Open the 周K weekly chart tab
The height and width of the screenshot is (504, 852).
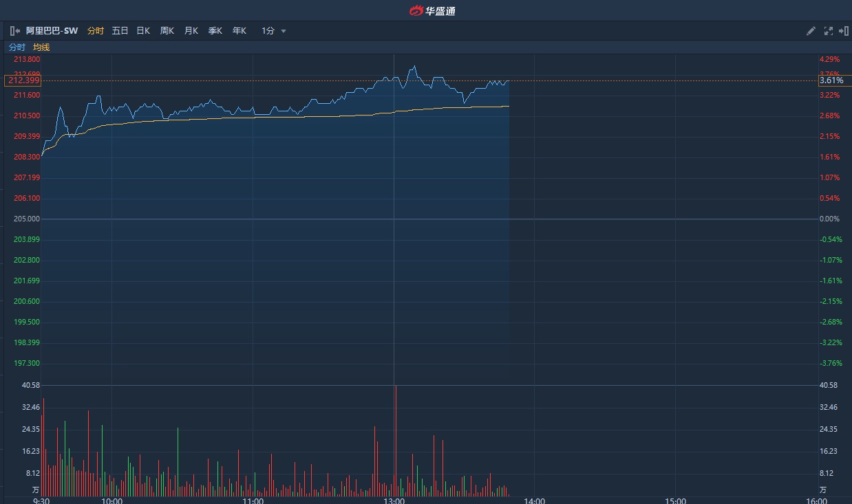pyautogui.click(x=167, y=31)
